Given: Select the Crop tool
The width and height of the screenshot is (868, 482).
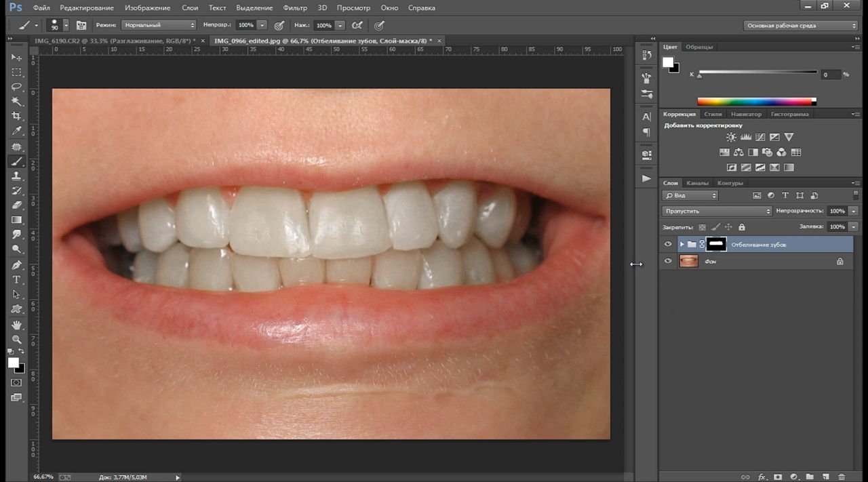Looking at the screenshot, I should 17,116.
